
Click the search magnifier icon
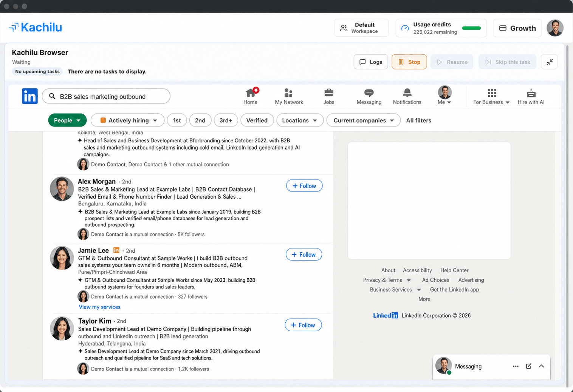coord(52,96)
